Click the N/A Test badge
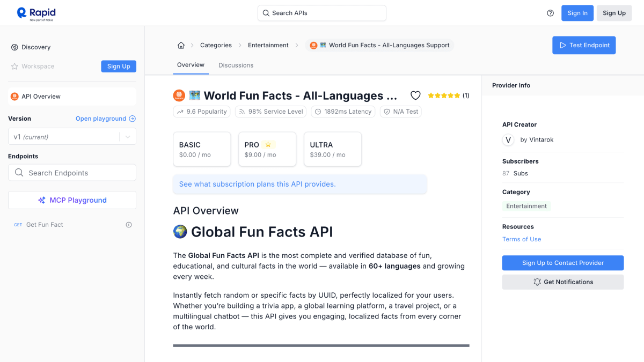This screenshot has width=644, height=362. coord(401,112)
